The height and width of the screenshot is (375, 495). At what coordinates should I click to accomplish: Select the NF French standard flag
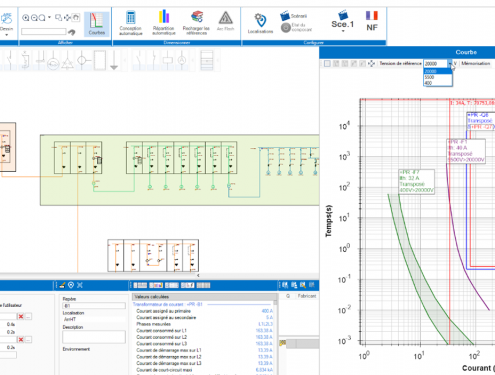pyautogui.click(x=372, y=21)
